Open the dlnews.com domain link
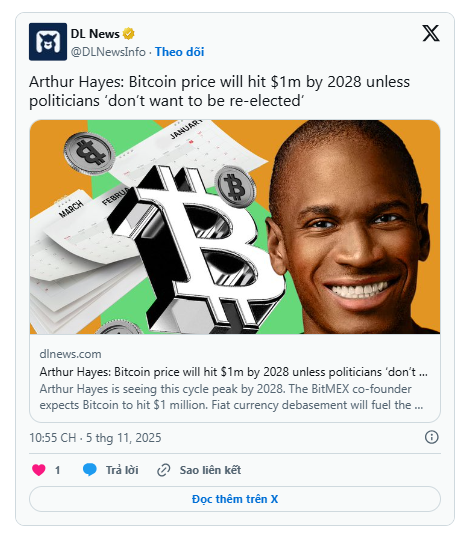The height and width of the screenshot is (540, 467). point(70,354)
